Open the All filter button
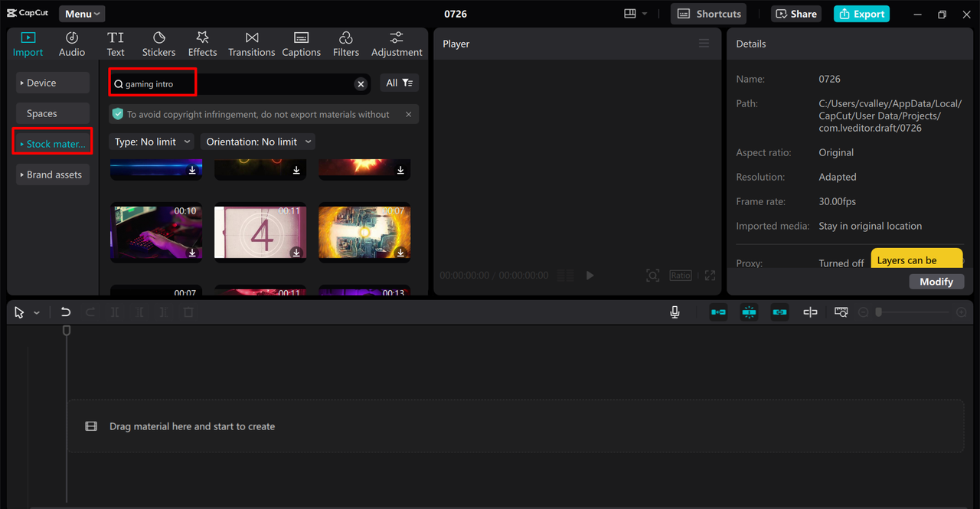 400,83
